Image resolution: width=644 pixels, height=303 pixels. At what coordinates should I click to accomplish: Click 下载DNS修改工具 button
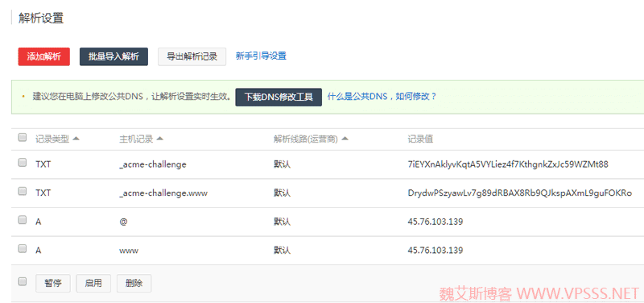click(279, 97)
